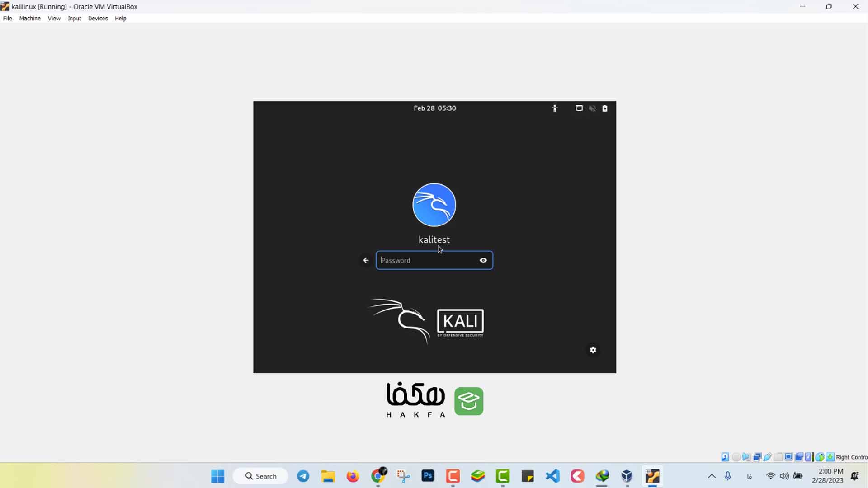
Task: Click VirtualBox shared folders indicator
Action: point(778,457)
